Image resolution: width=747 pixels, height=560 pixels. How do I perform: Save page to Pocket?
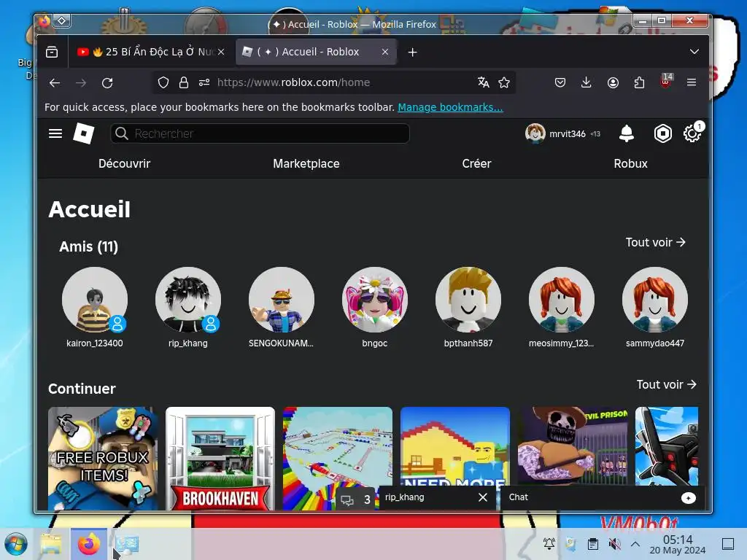(560, 82)
